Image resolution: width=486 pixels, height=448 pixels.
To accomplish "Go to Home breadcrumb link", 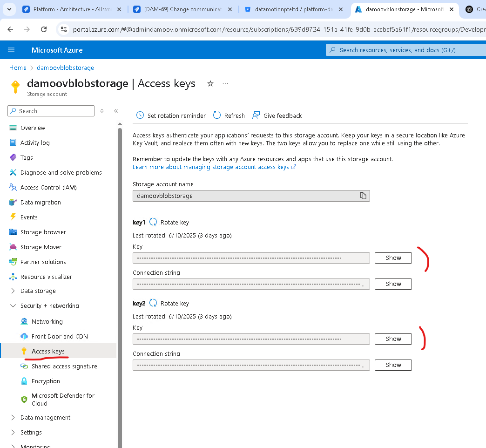I will [x=18, y=68].
